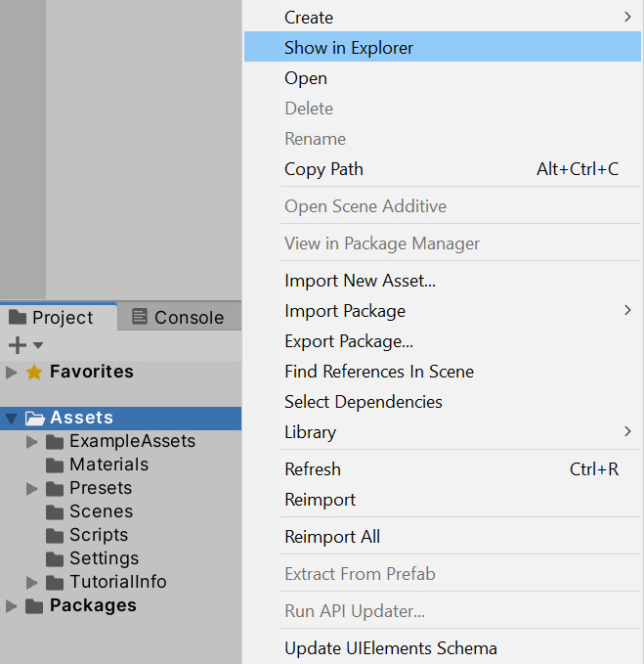Choose Show in Explorer menu entry
This screenshot has width=644, height=664.
click(x=348, y=47)
